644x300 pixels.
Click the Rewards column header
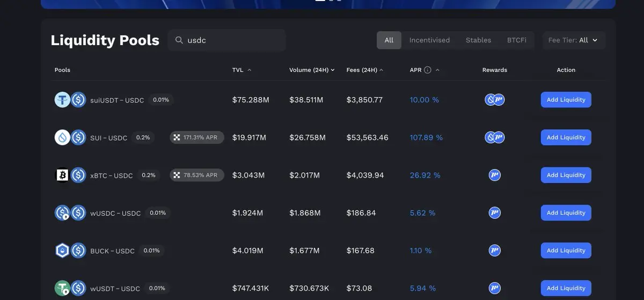click(495, 70)
